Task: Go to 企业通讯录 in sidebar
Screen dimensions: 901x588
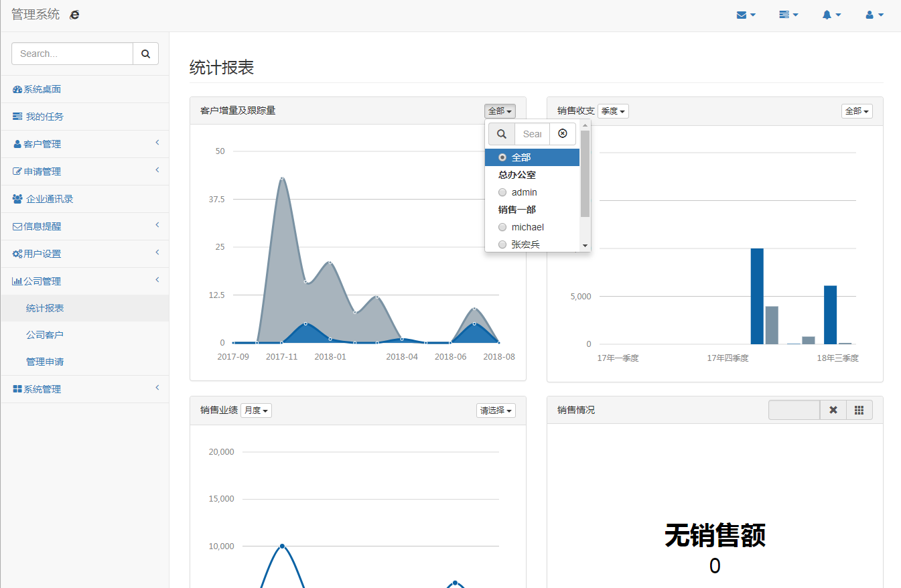Action: 50,199
